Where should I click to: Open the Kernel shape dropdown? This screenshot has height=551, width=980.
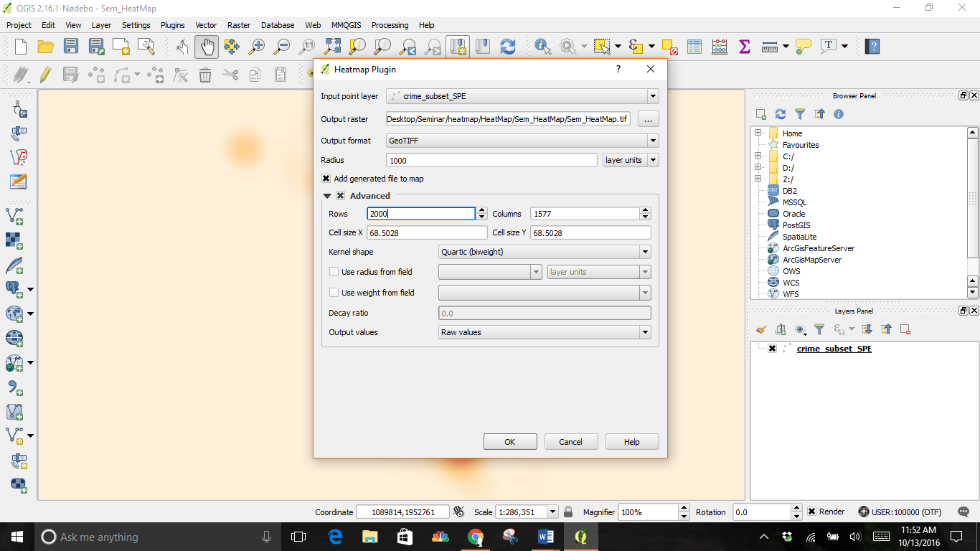544,252
